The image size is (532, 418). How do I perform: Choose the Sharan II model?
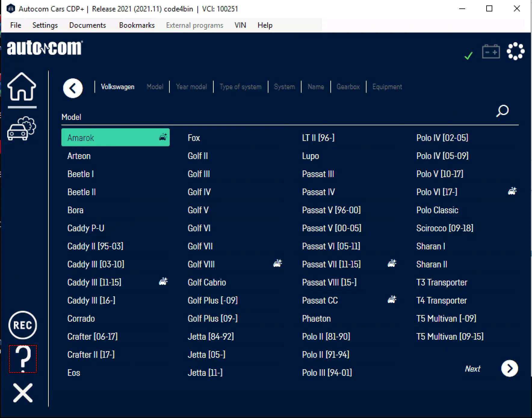coord(432,264)
